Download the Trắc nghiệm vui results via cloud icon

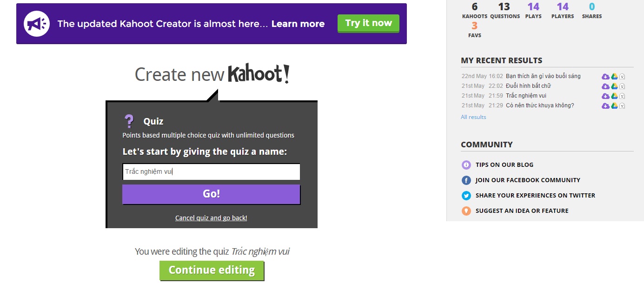(x=605, y=96)
